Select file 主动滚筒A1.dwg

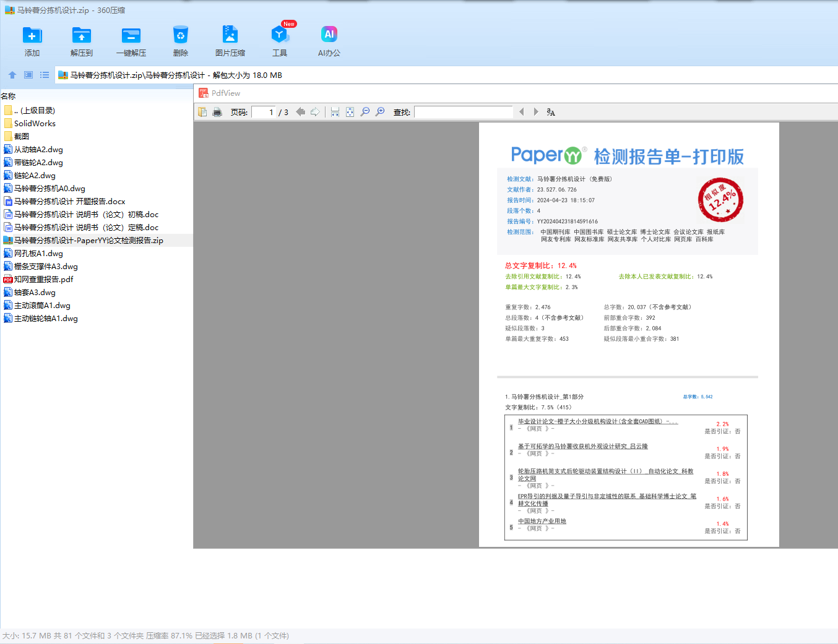tap(37, 306)
